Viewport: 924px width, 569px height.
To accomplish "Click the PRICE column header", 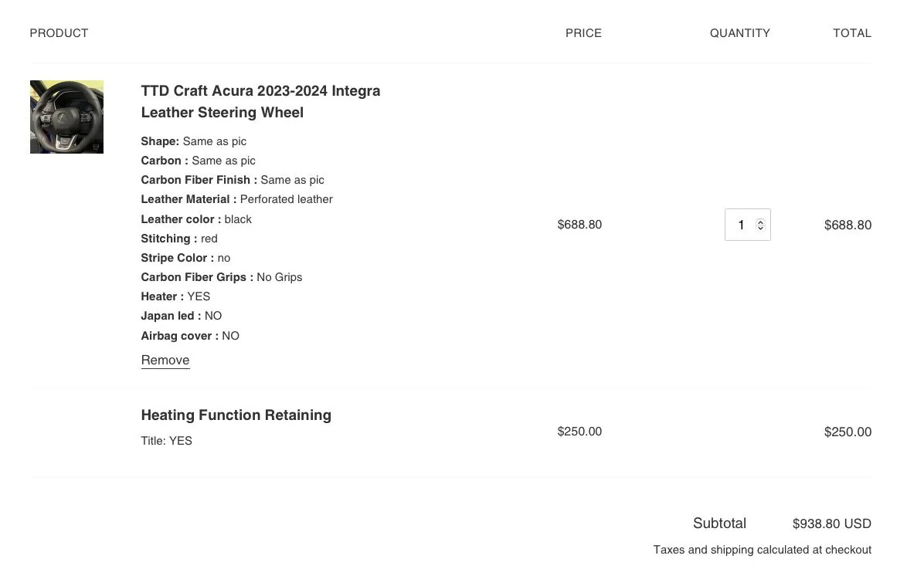I will tap(583, 33).
